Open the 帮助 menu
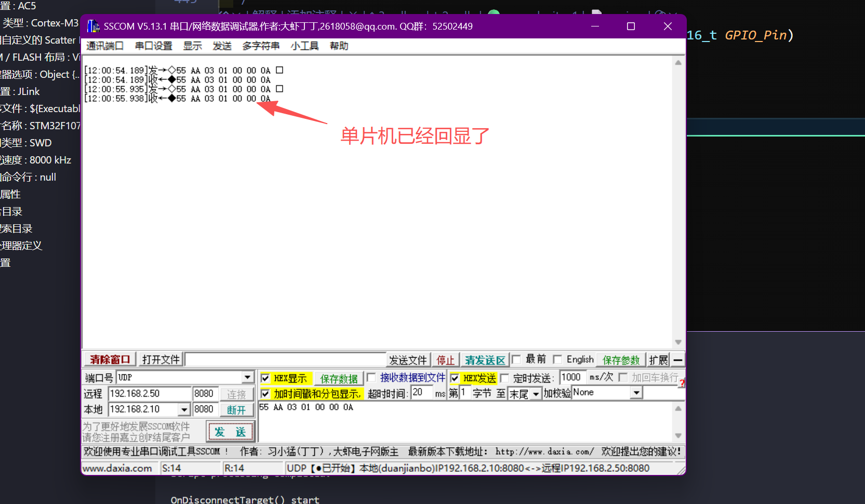This screenshot has width=865, height=504. (x=339, y=46)
